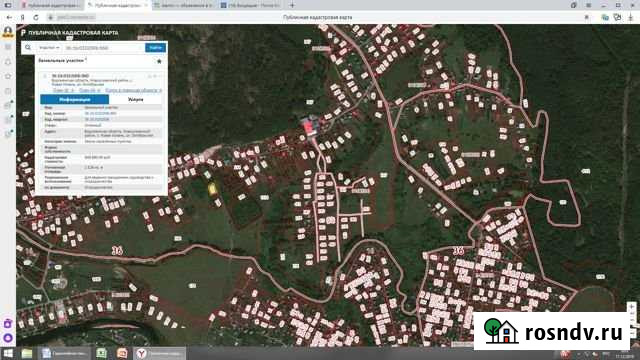This screenshot has height=360, width=640.
Task: Click the Public Cadastral Map logo title
Action: pos(70,33)
